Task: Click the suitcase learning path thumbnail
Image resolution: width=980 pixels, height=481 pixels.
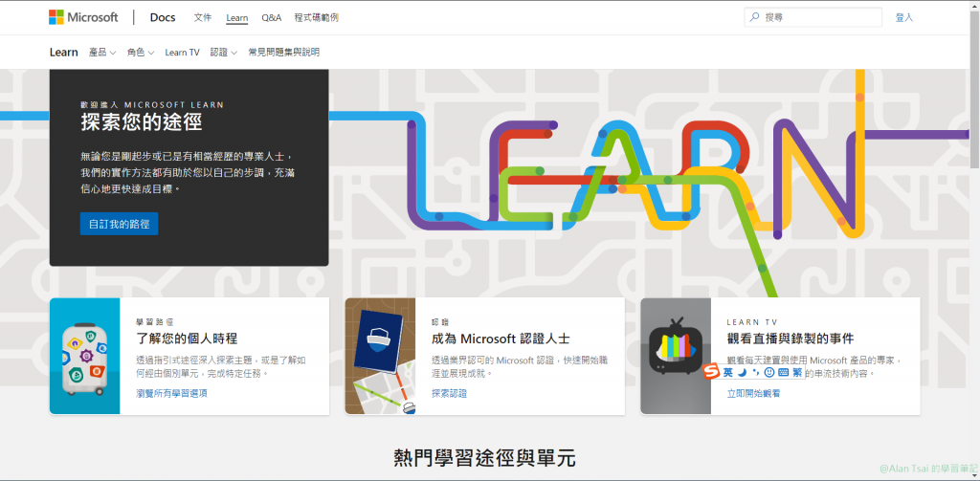Action: [x=84, y=356]
